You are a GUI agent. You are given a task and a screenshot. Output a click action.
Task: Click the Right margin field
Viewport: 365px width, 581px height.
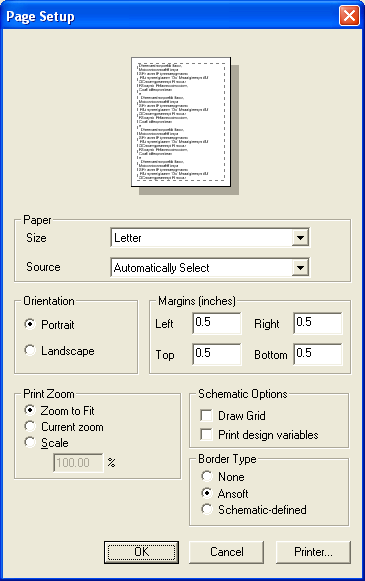(318, 323)
